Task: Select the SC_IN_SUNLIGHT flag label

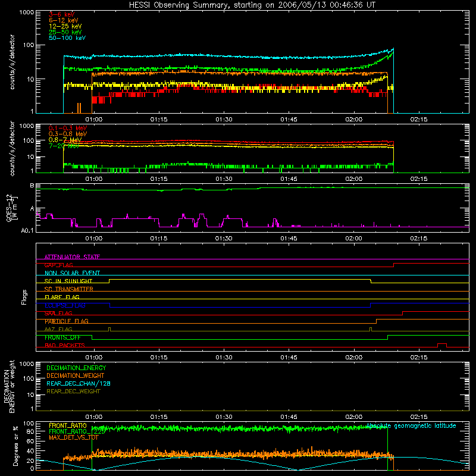Action: [x=68, y=281]
